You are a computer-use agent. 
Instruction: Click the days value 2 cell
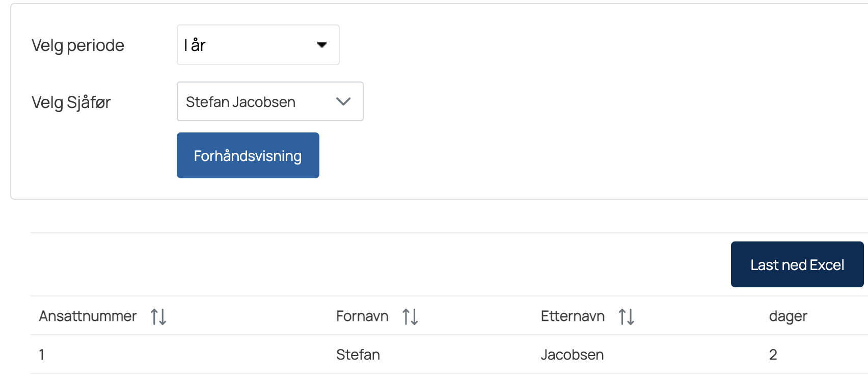point(773,355)
